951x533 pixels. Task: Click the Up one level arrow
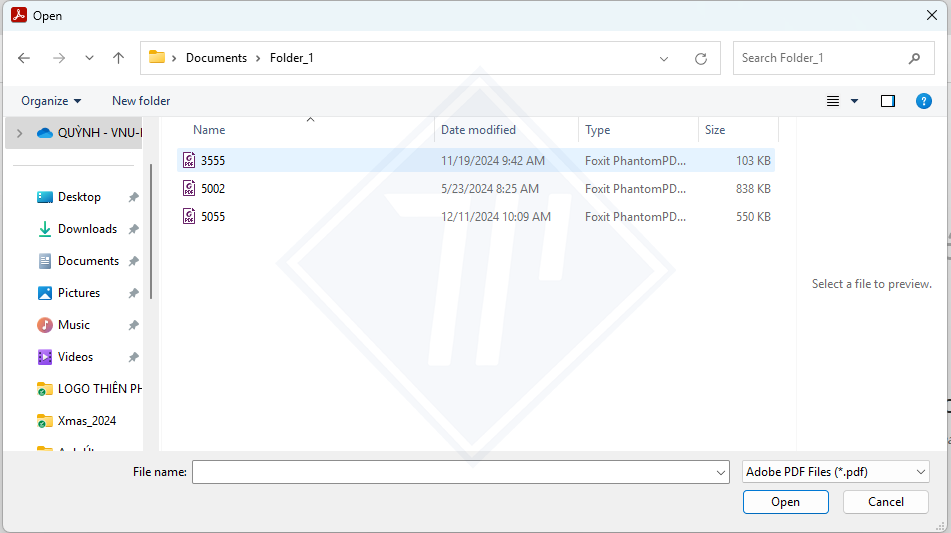tap(118, 58)
